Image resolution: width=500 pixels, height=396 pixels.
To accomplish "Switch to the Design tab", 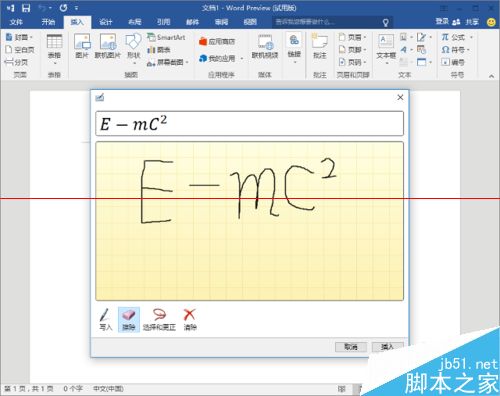I will click(x=106, y=22).
